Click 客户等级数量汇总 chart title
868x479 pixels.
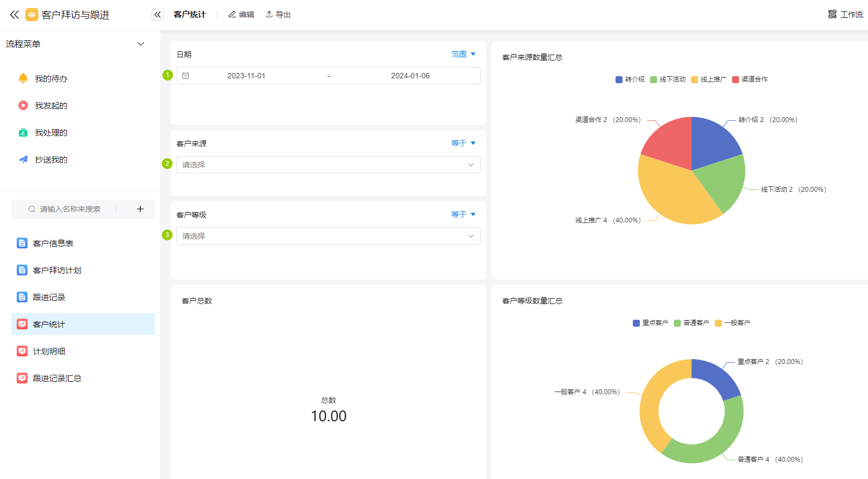pyautogui.click(x=532, y=301)
